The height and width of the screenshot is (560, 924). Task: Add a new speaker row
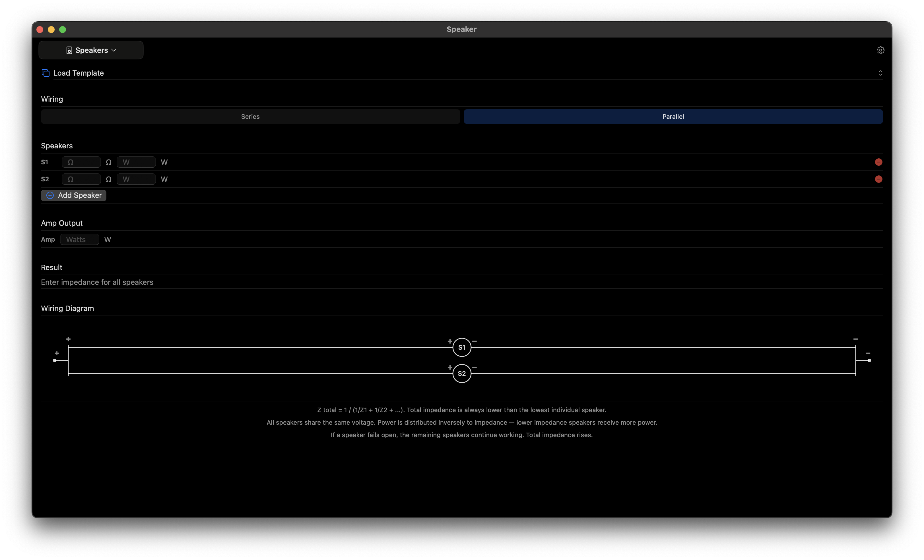coord(73,195)
